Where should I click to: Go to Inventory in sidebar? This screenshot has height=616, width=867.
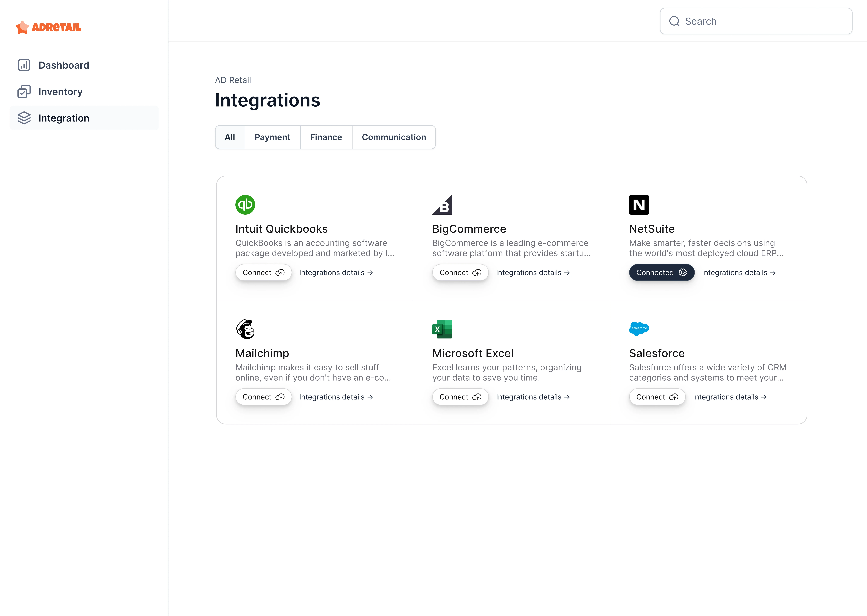click(60, 92)
